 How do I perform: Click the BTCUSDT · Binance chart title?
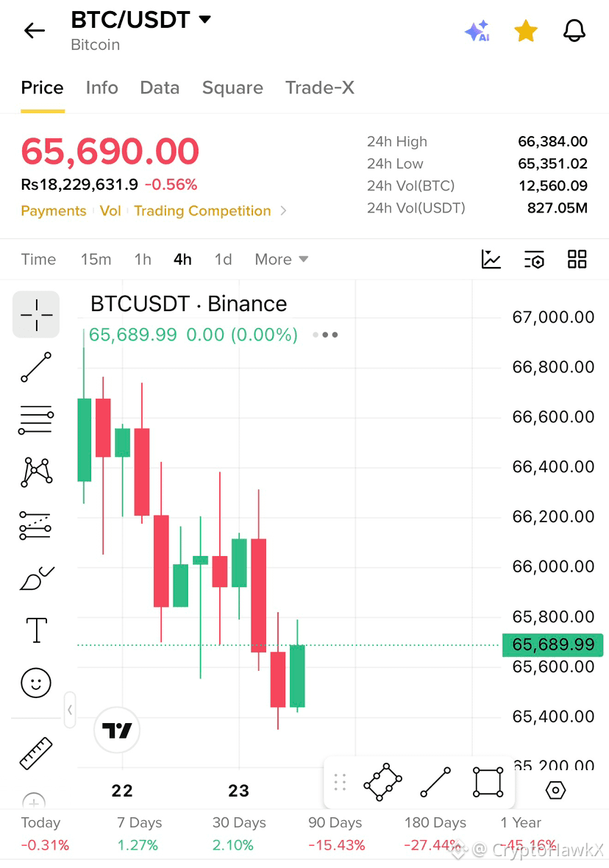point(188,304)
